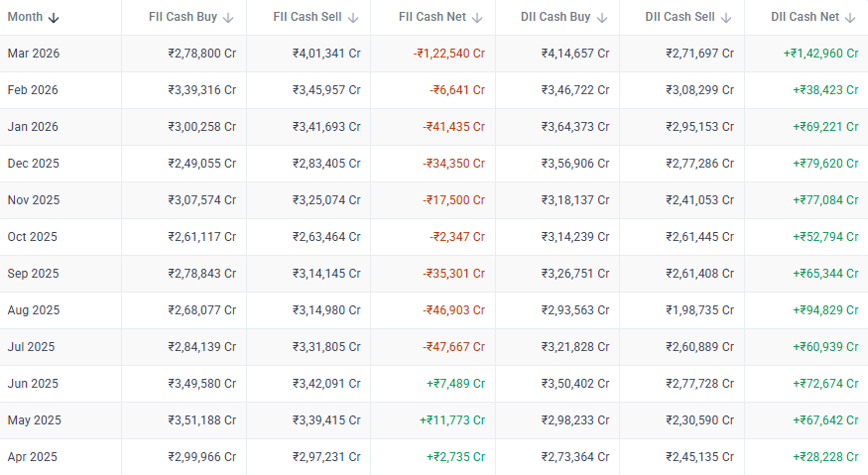Click Oct 2025 FII net -₹2,347 Cr
The height and width of the screenshot is (475, 868).
coord(456,237)
